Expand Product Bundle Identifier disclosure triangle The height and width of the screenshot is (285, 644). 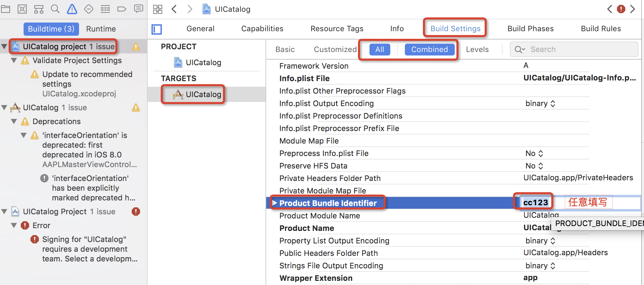[x=275, y=203]
